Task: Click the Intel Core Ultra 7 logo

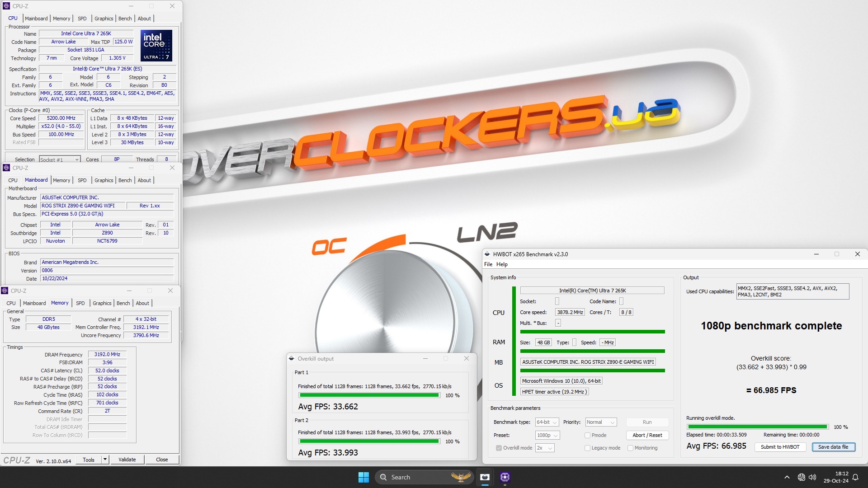Action: (156, 46)
